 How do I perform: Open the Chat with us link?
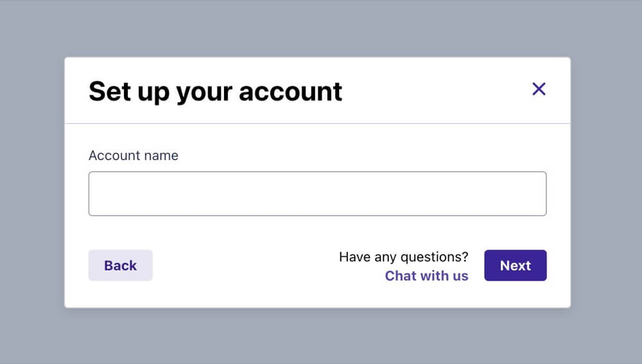[x=426, y=276]
